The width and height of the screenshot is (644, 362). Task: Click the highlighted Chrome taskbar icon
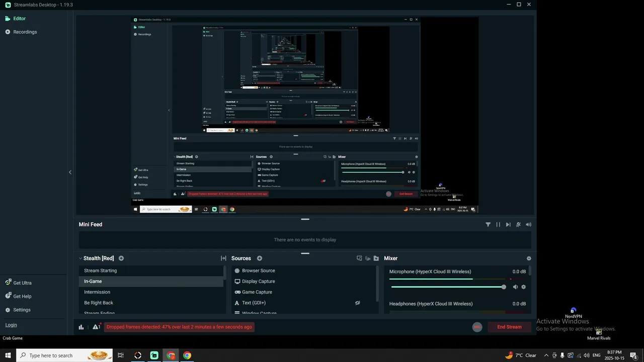(171, 355)
